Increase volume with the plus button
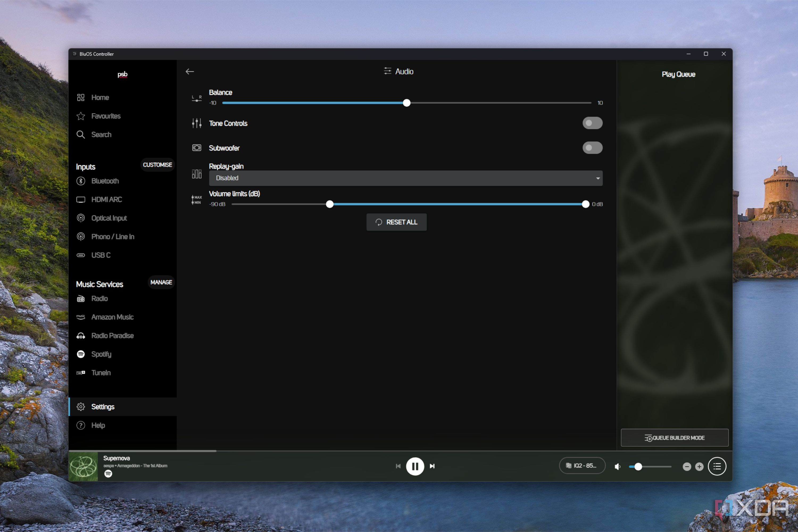 pyautogui.click(x=699, y=467)
